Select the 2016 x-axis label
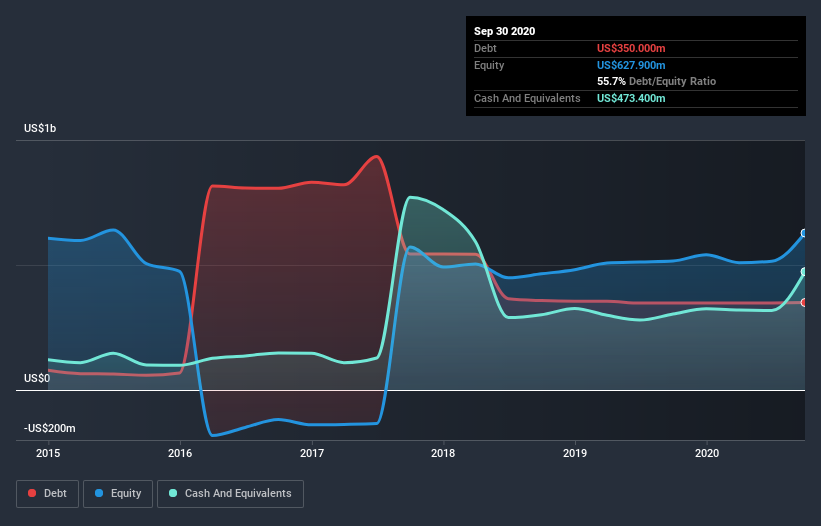Viewport: 821px width, 526px height. [180, 453]
